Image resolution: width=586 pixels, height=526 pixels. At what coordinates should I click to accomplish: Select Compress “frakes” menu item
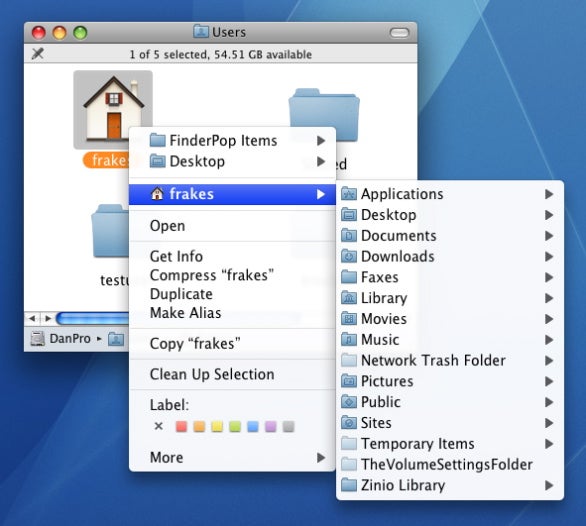(232, 275)
